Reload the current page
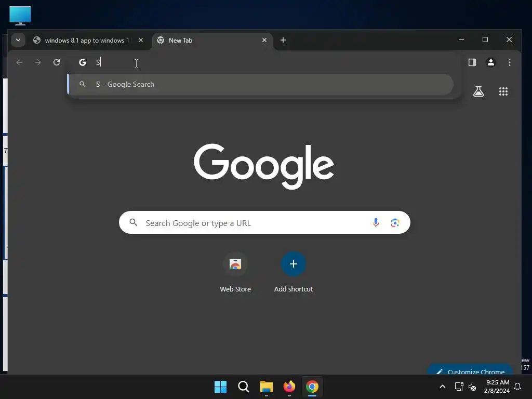Image resolution: width=532 pixels, height=399 pixels. click(x=57, y=62)
